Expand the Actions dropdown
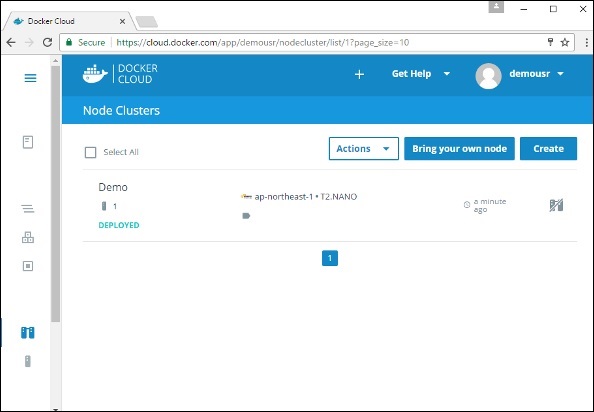 coord(364,148)
